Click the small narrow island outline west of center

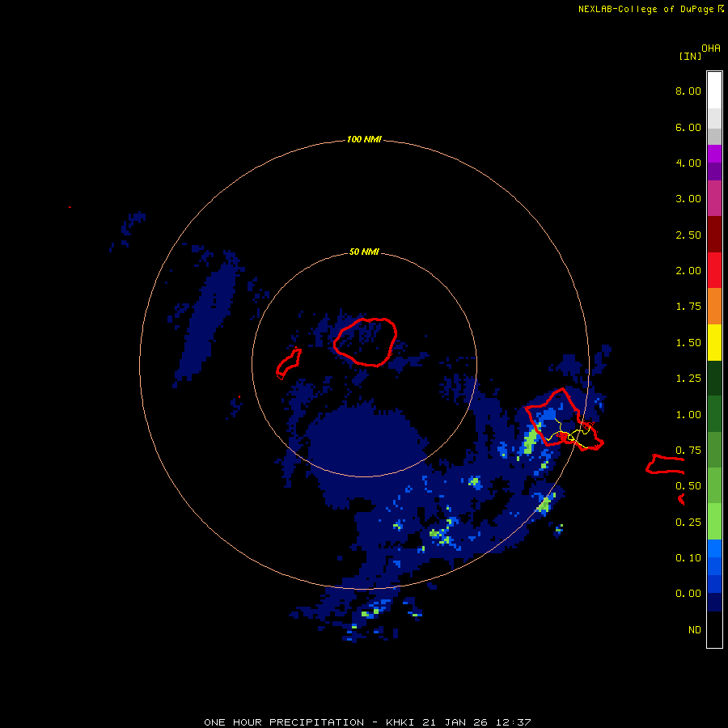coord(288,363)
